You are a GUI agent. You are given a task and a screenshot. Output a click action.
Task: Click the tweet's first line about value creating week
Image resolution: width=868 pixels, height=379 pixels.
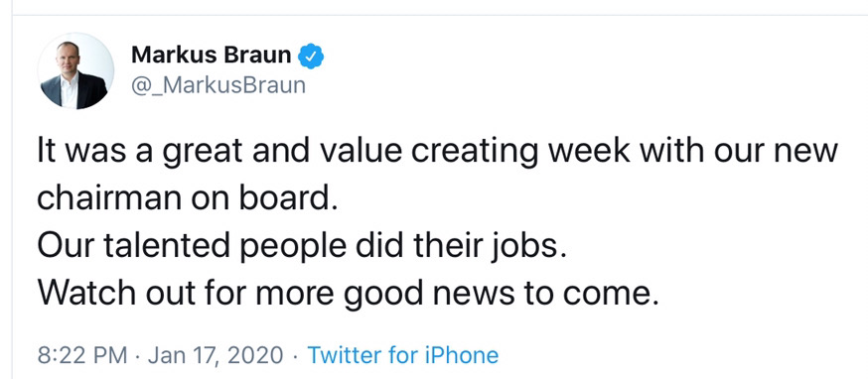pyautogui.click(x=438, y=151)
